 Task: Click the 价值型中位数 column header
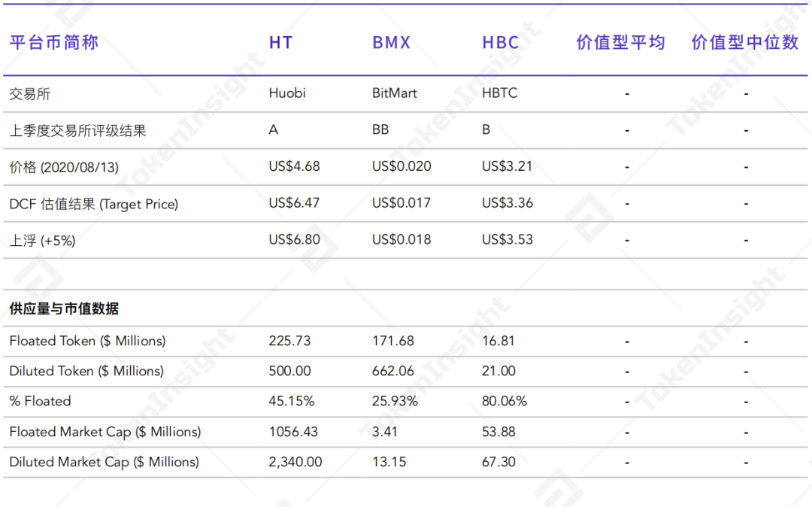(x=745, y=42)
